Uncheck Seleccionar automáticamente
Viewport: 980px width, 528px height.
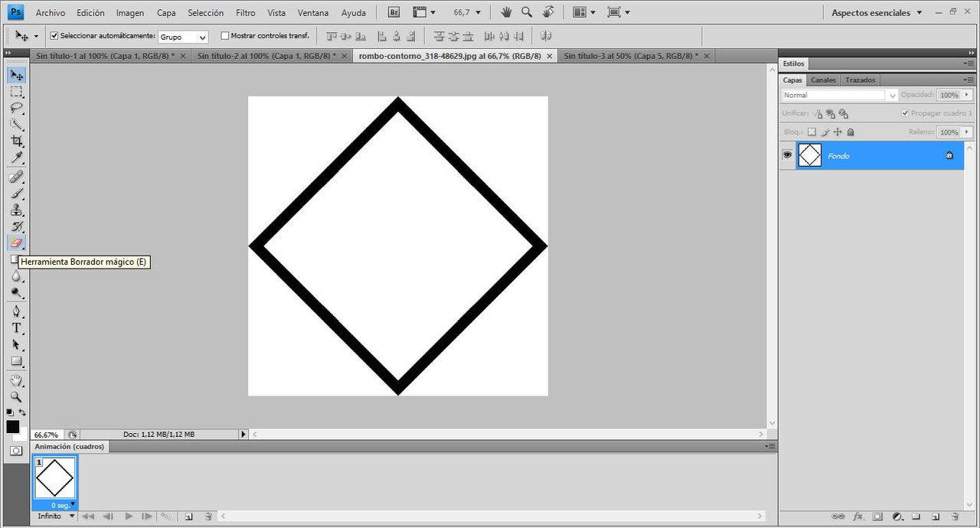click(54, 36)
